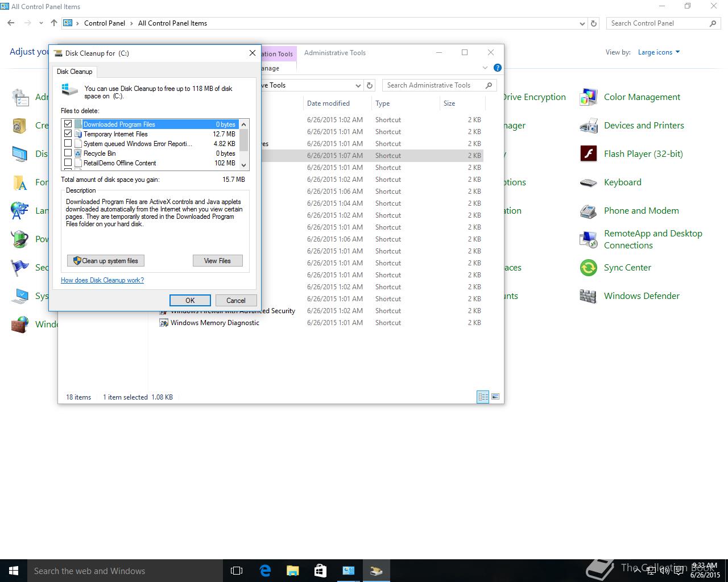The image size is (728, 582).
Task: Click the Windows Memory Diagnostic shortcut icon
Action: click(164, 323)
